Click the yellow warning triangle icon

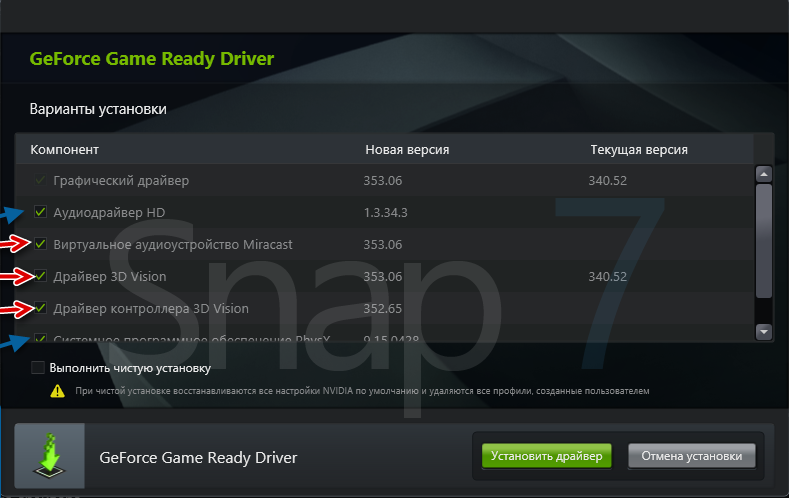pyautogui.click(x=57, y=391)
